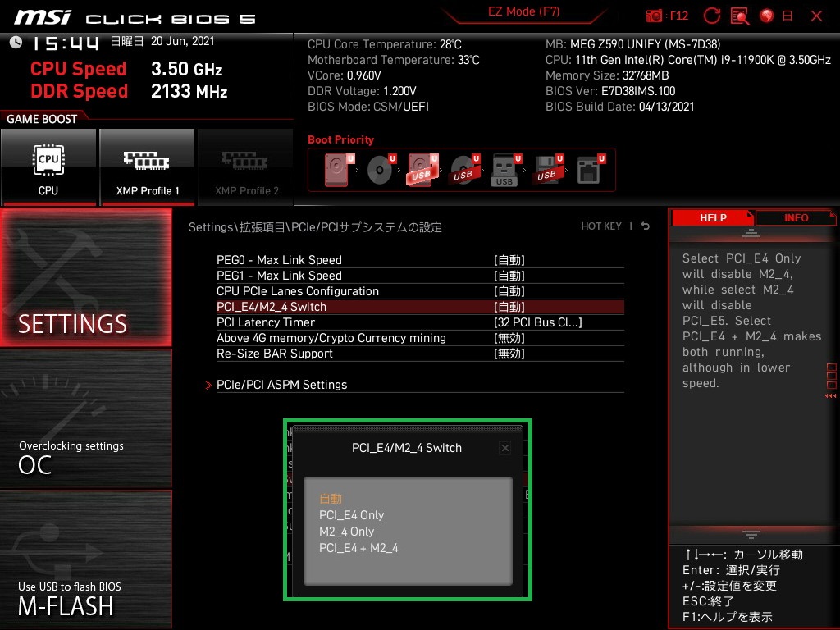Click the help panel top scroll handle
840x630 pixels.
click(x=751, y=233)
